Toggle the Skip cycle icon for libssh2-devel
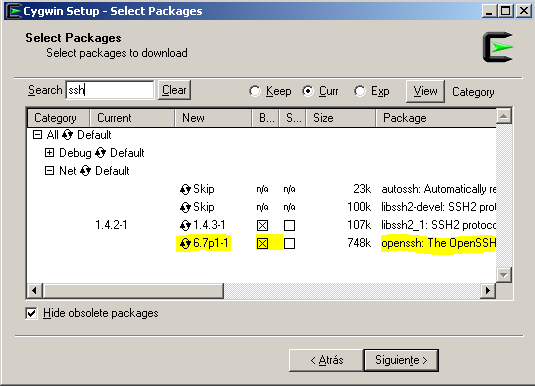The image size is (535, 386). [x=185, y=207]
